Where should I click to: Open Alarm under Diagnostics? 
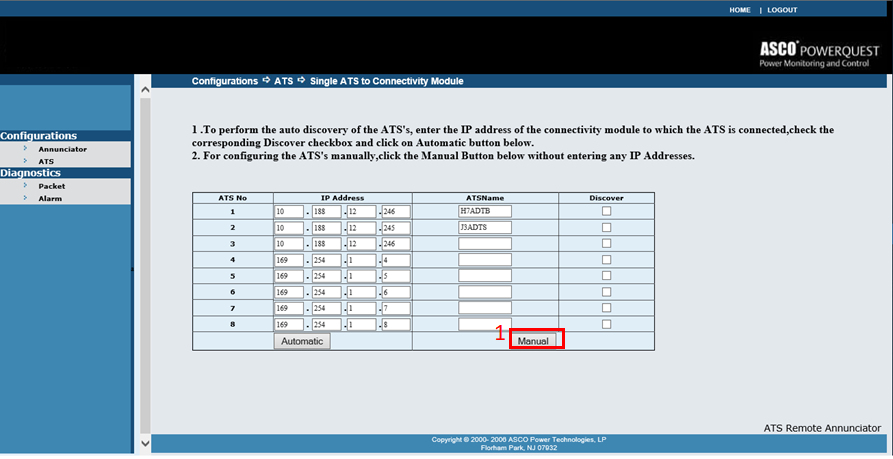pyautogui.click(x=50, y=199)
